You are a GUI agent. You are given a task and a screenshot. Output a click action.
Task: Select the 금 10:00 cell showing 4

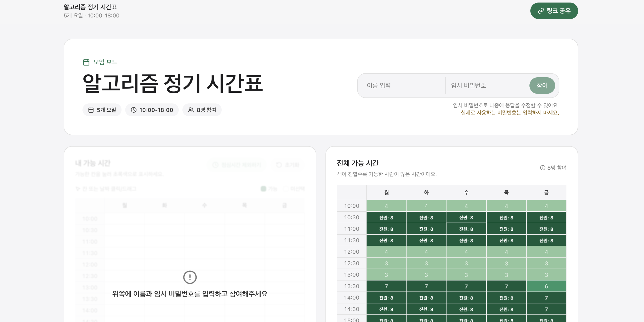click(546, 206)
